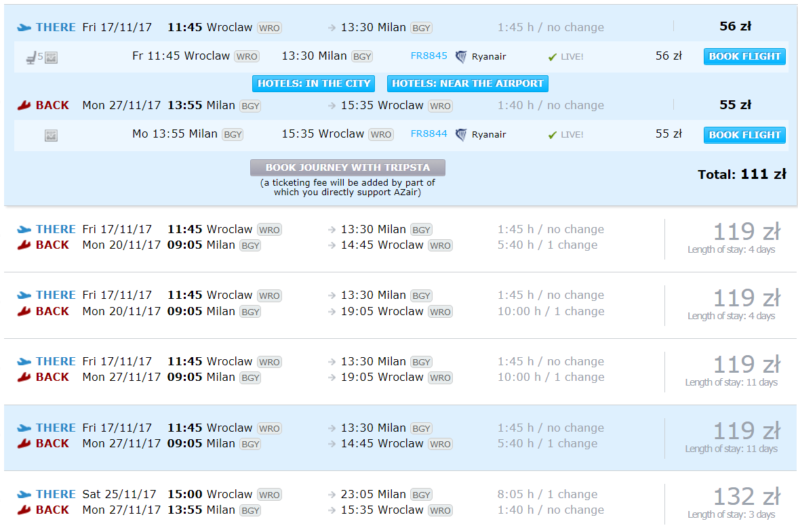Open flight number link FR8845
The image size is (798, 532).
[428, 56]
